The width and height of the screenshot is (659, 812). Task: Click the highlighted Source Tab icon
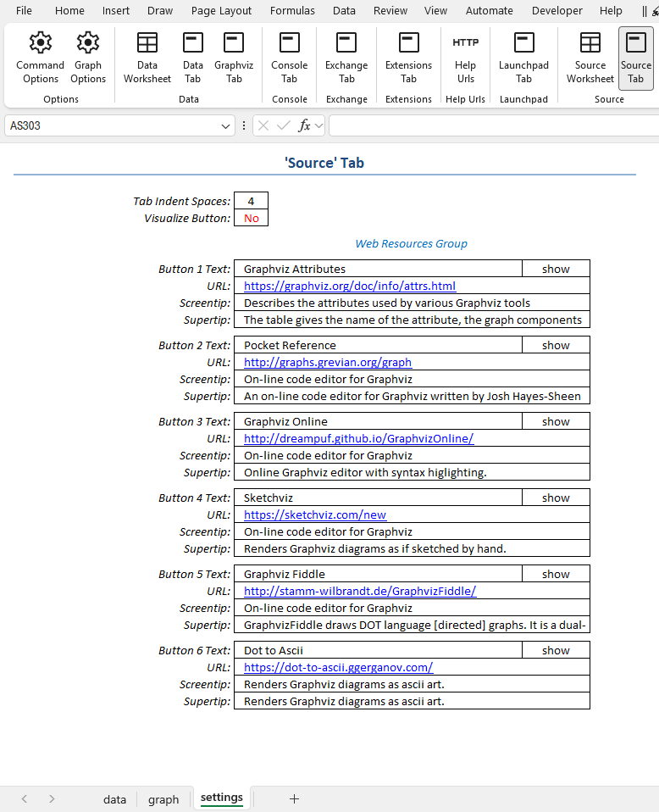(635, 42)
